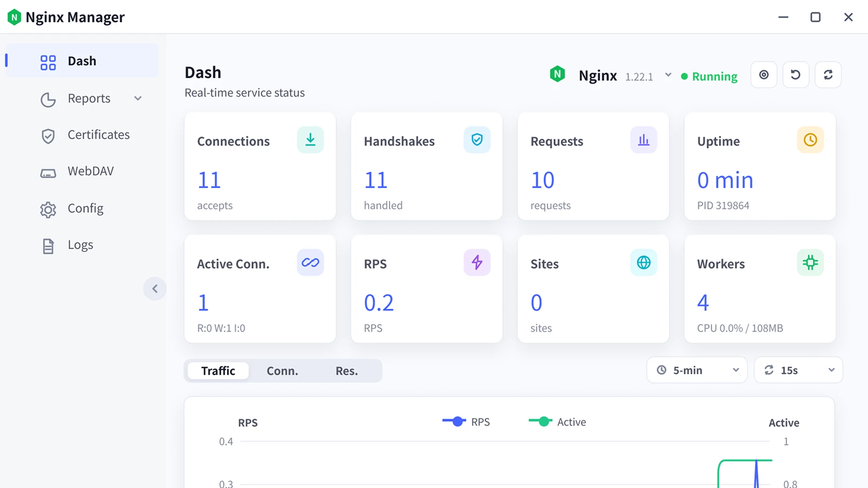Click the refresh icon in 15s selector
Image resolution: width=868 pixels, height=488 pixels.
[769, 370]
